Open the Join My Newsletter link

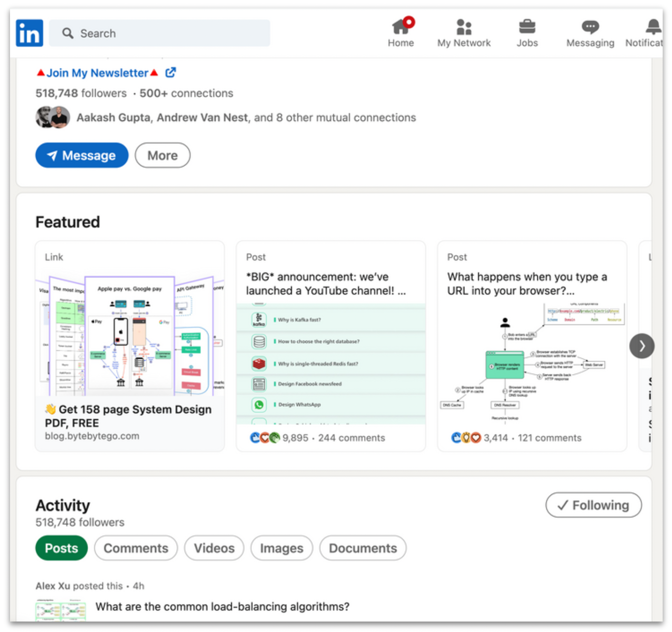tap(98, 73)
